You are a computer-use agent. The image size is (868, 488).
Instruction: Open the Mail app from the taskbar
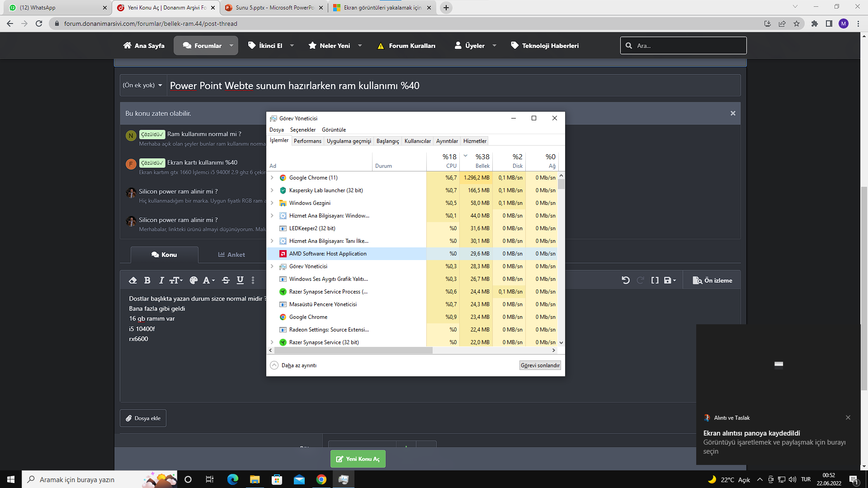pyautogui.click(x=299, y=479)
